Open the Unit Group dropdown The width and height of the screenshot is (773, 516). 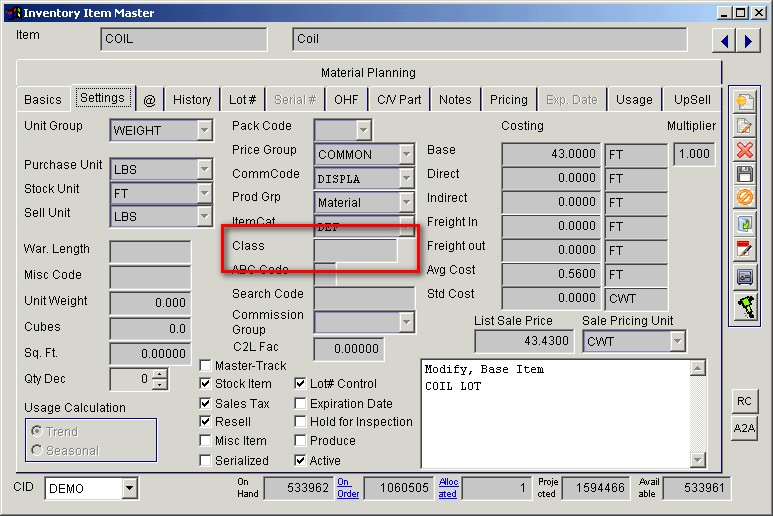coord(204,130)
